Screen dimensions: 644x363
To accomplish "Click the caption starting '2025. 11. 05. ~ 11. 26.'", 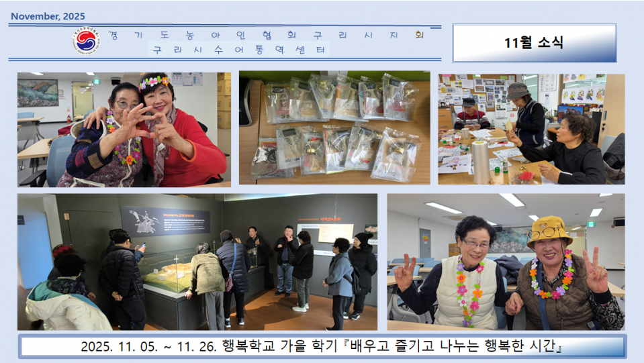I will pyautogui.click(x=322, y=346).
